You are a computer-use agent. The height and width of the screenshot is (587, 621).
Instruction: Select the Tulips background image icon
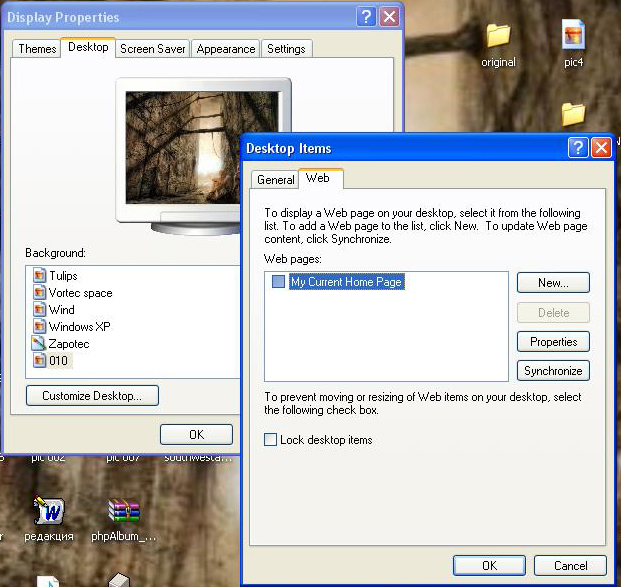[x=40, y=276]
